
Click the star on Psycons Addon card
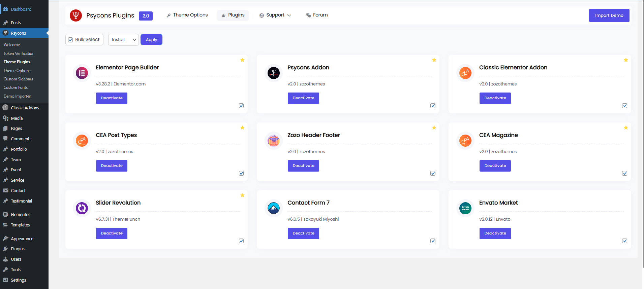pos(434,60)
